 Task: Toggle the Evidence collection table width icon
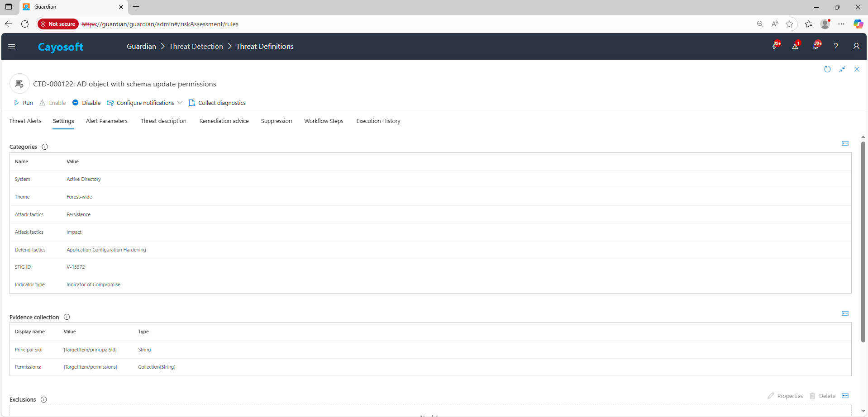point(845,313)
